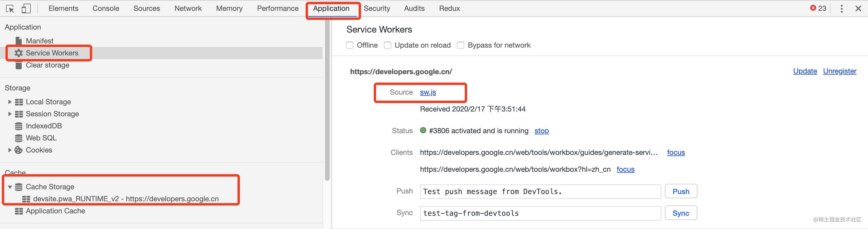Click the Clear storage trash icon
The image size is (868, 229).
19,65
